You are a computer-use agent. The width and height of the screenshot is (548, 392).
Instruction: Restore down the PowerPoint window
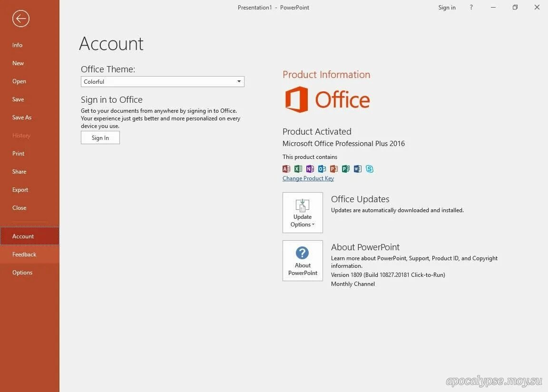[x=515, y=7]
